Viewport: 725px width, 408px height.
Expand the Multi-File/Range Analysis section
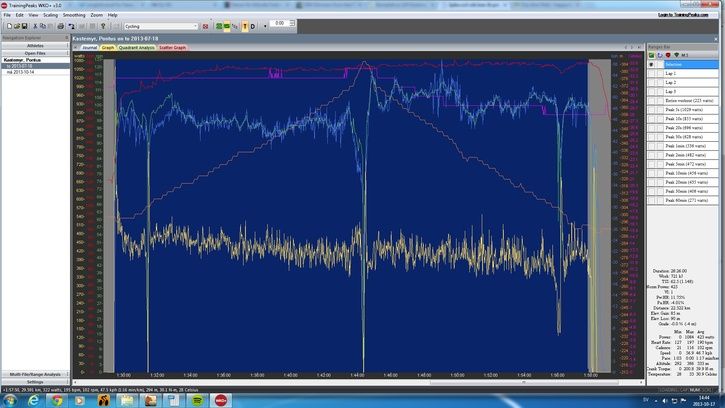point(35,373)
